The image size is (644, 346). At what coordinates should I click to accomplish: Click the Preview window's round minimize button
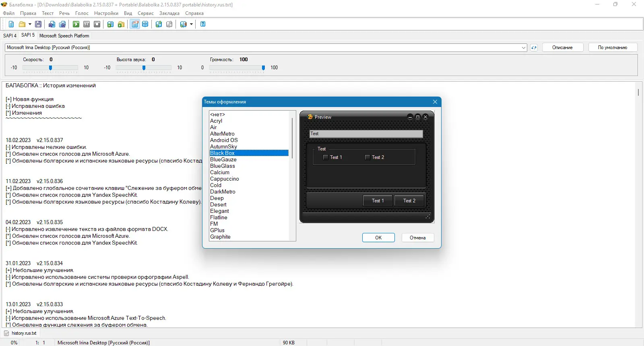click(x=410, y=117)
